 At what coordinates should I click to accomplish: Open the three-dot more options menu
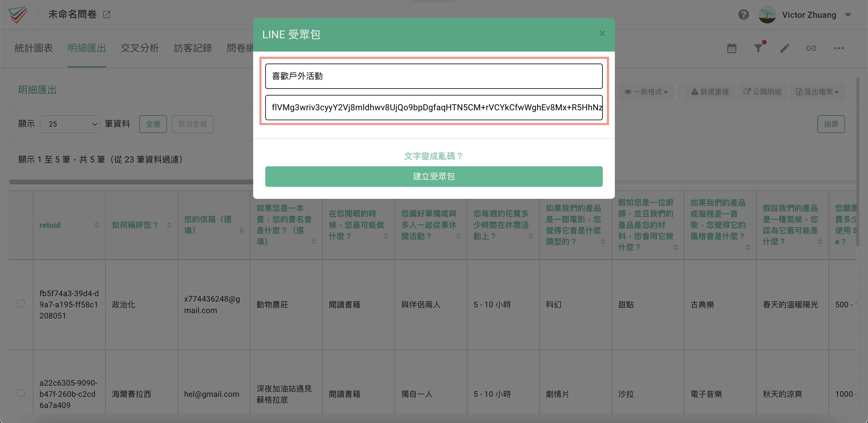pos(839,48)
